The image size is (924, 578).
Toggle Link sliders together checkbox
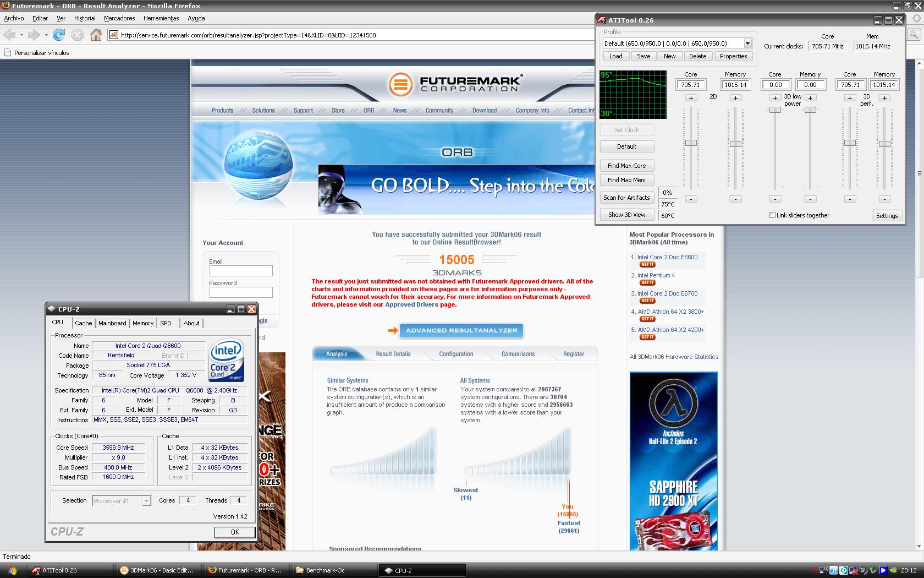(772, 215)
